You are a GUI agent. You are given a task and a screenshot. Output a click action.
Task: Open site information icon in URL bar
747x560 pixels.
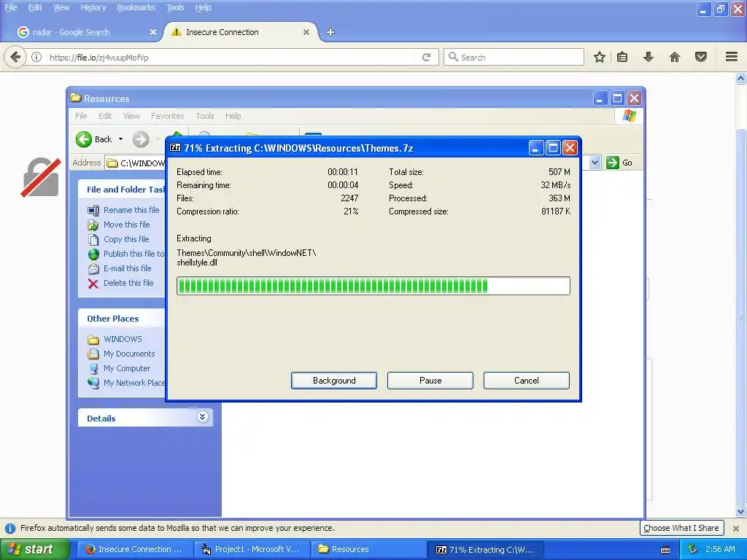pos(36,57)
